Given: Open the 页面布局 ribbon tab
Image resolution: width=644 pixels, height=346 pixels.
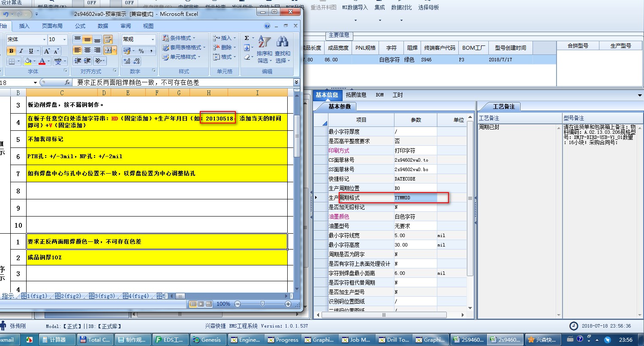Looking at the screenshot, I should point(52,26).
